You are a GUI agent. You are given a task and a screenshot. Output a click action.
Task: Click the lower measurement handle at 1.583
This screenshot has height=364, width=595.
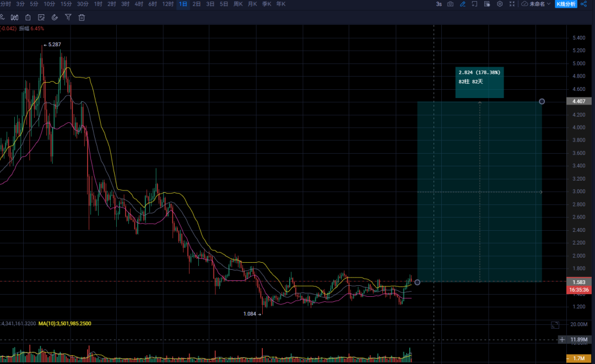418,282
